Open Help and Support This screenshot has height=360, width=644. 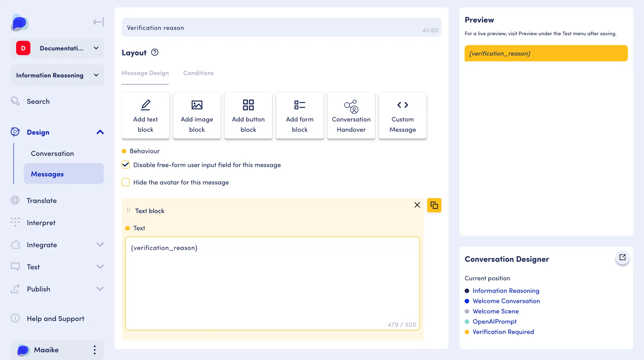pos(55,318)
